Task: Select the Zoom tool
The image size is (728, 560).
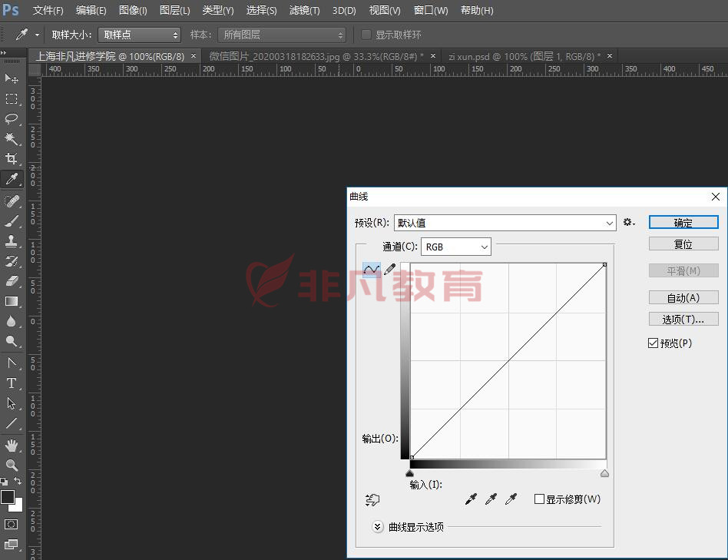Action: 12,465
